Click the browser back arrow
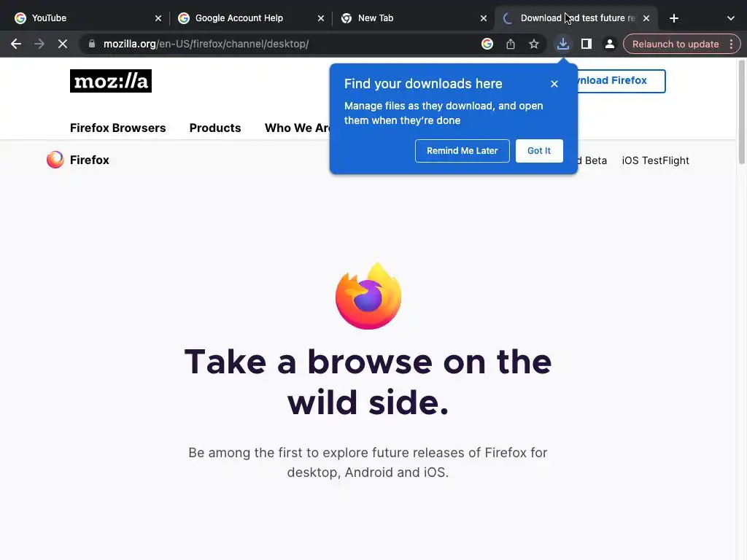This screenshot has width=747, height=560. (x=16, y=44)
